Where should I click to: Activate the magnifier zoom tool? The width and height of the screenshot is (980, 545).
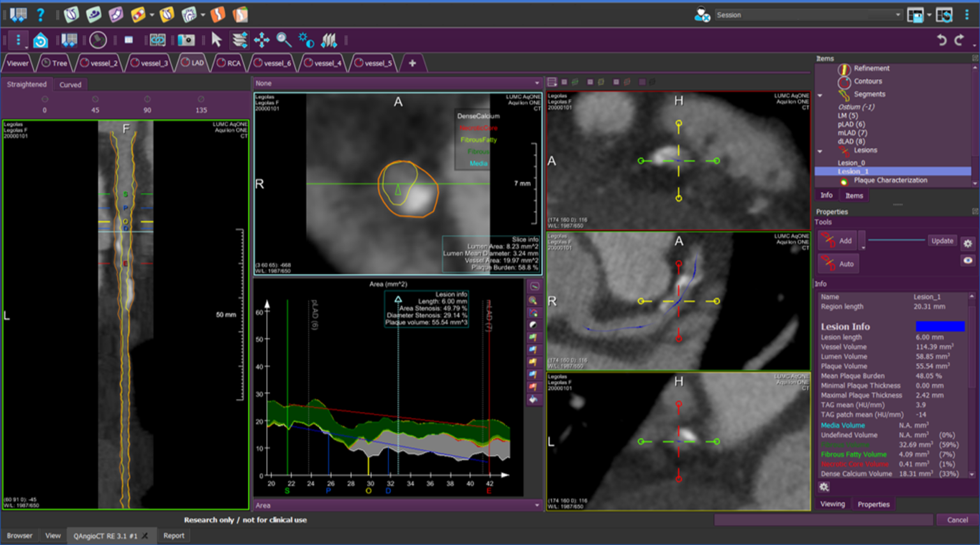[284, 40]
